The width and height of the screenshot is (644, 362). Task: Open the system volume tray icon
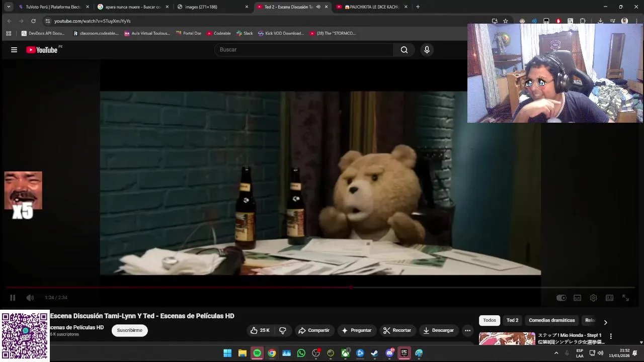pyautogui.click(x=600, y=353)
